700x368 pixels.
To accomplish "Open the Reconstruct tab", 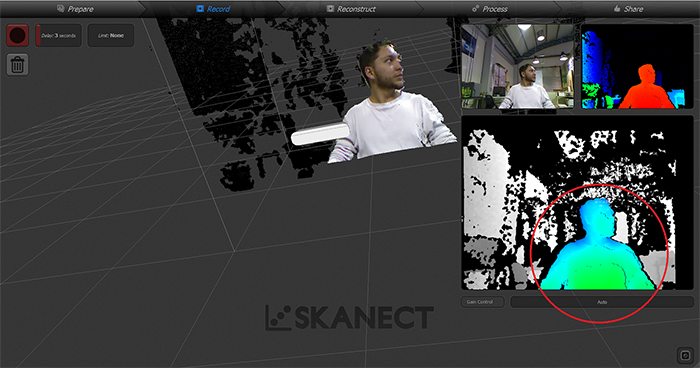I will (x=351, y=8).
